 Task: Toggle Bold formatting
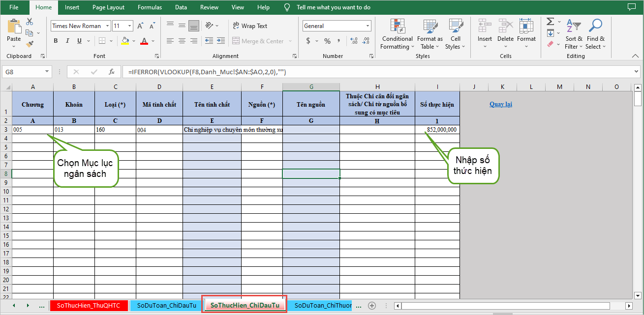(56, 41)
